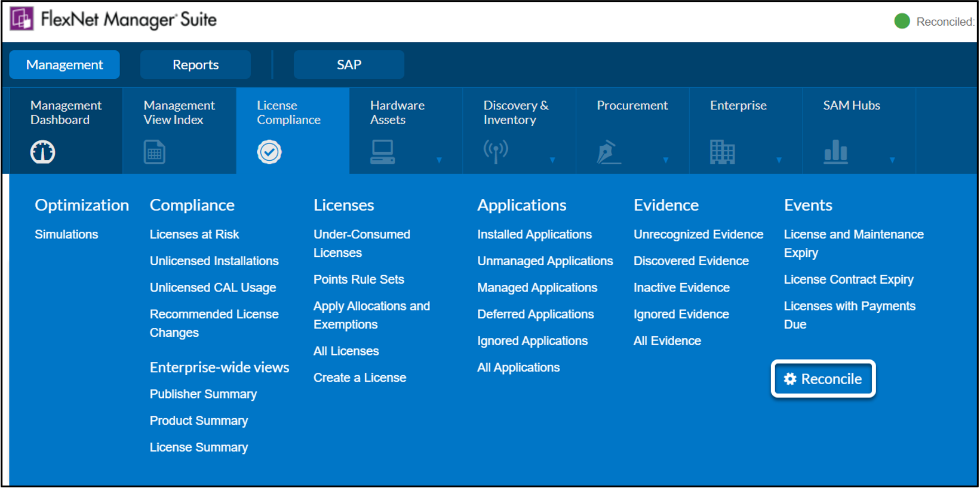This screenshot has height=488, width=980.
Task: Click the Hardware Assets laptop icon
Action: tap(382, 152)
